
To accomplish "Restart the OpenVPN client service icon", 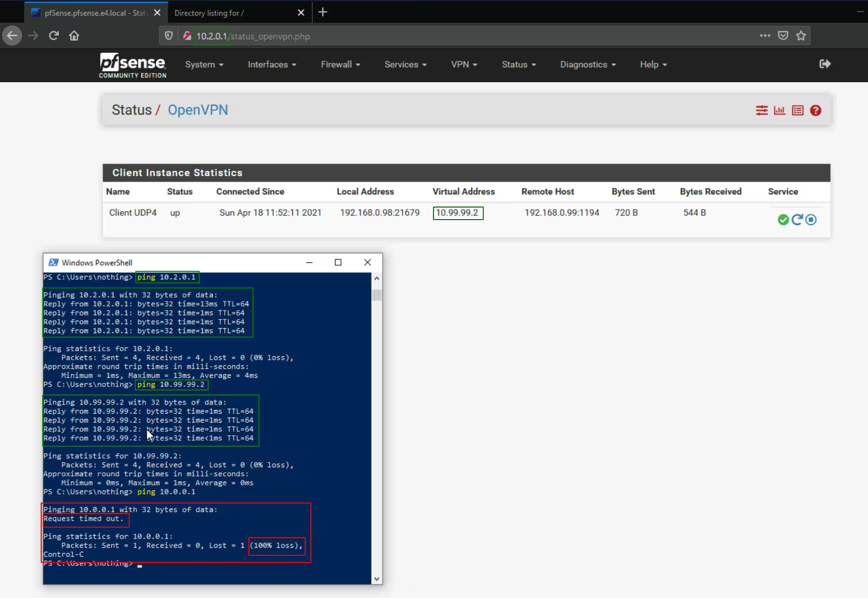I will 797,220.
